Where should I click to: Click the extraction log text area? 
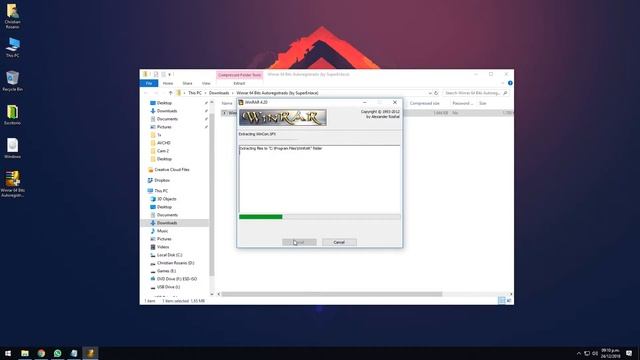click(x=320, y=178)
